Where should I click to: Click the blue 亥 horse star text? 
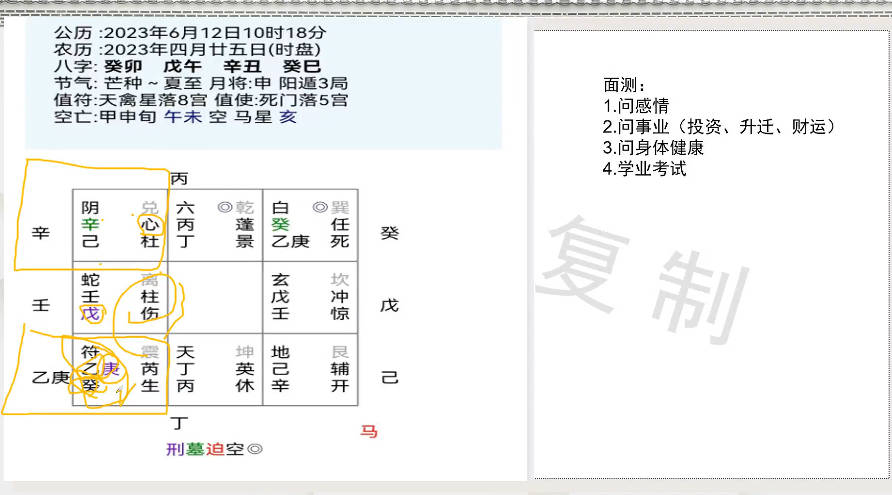point(287,117)
